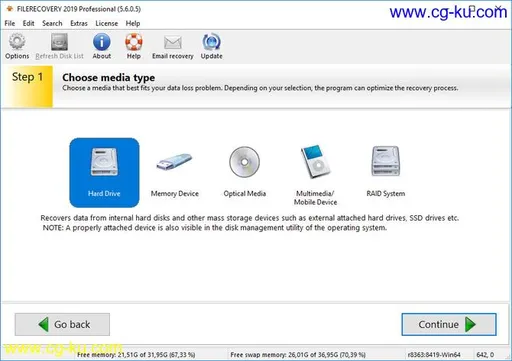
Task: Click the '642, 0' status bar value
Action: [485, 355]
